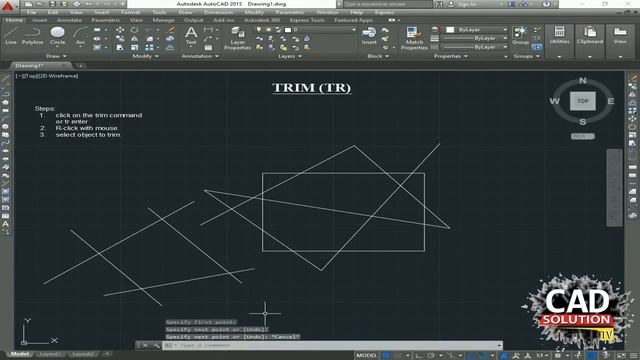Open the Format menu

pyautogui.click(x=130, y=12)
